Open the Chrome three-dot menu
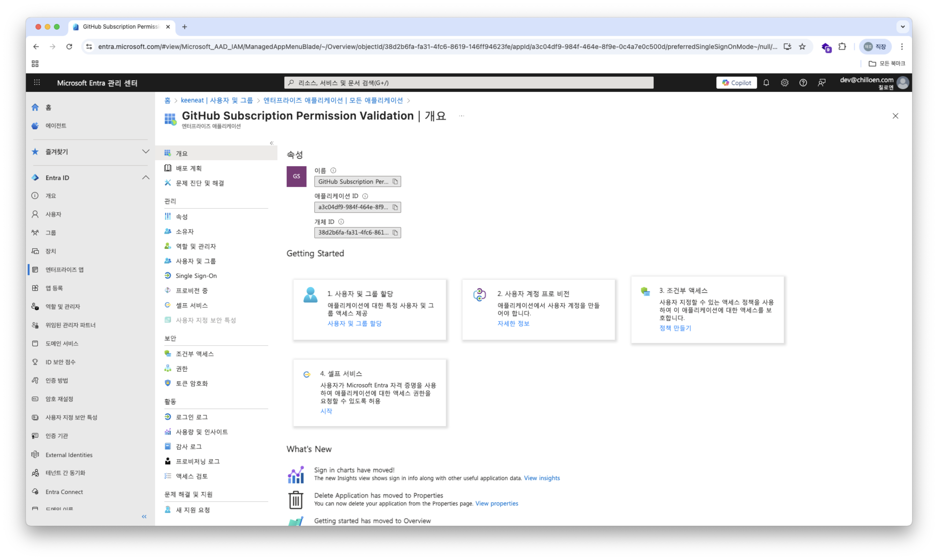Image resolution: width=938 pixels, height=560 pixels. [x=902, y=47]
